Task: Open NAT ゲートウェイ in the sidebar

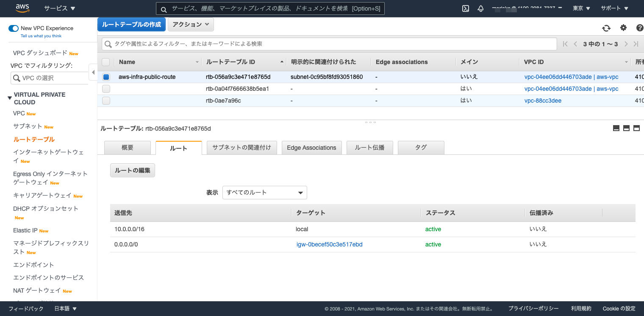Action: pyautogui.click(x=37, y=291)
